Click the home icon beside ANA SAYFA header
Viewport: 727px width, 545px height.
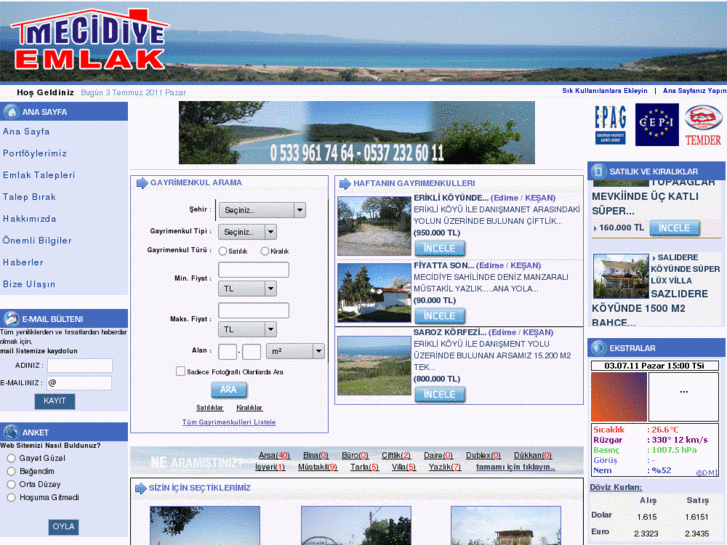point(11,112)
